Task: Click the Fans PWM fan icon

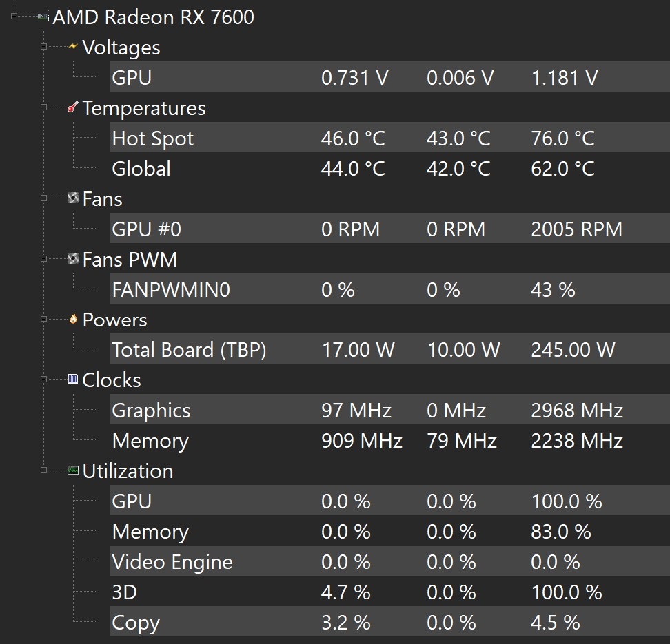Action: coord(73,259)
